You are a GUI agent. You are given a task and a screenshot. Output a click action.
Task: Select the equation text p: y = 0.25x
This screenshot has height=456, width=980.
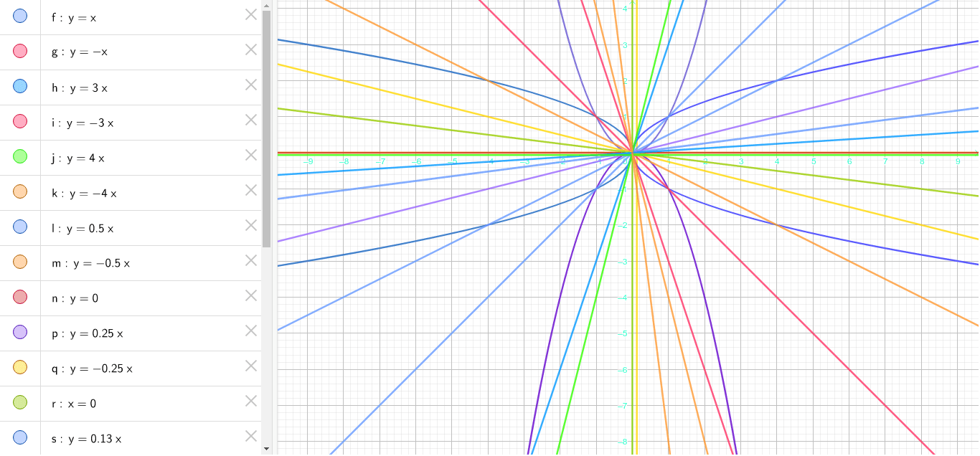(88, 333)
